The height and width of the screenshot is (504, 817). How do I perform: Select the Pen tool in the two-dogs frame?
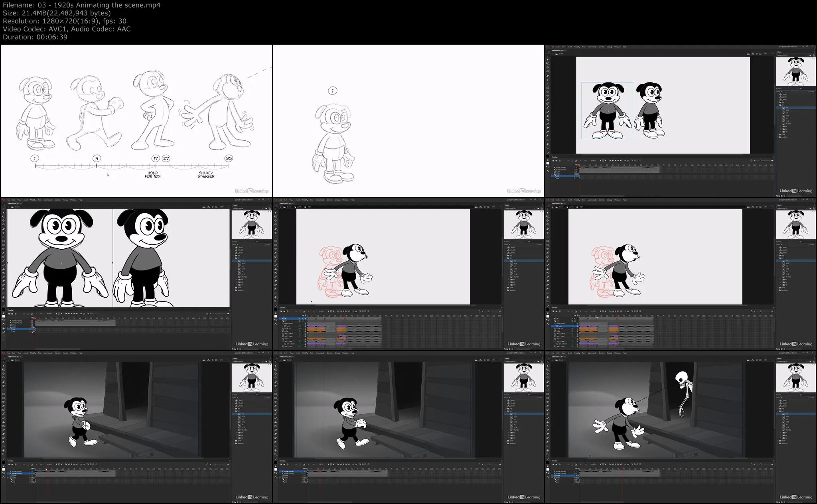(548, 76)
